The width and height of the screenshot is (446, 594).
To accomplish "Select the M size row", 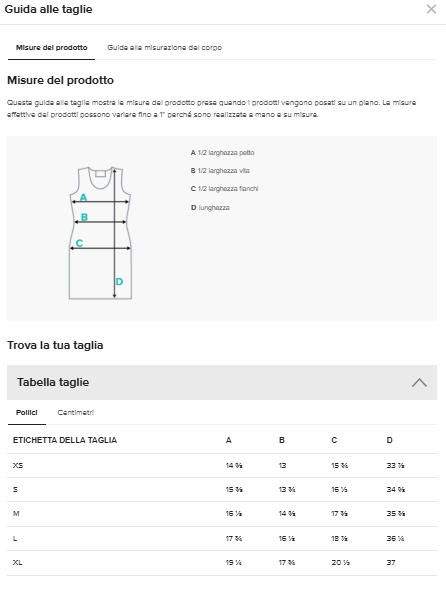I will point(222,514).
